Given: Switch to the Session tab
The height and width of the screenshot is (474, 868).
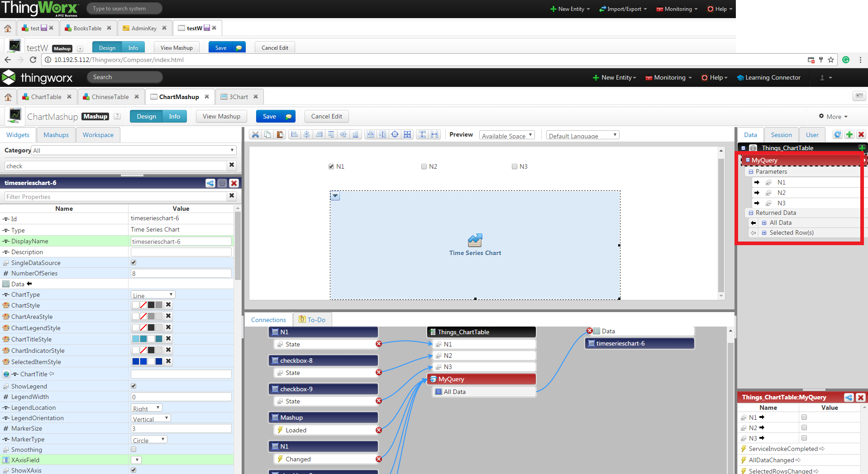Looking at the screenshot, I should coord(781,135).
